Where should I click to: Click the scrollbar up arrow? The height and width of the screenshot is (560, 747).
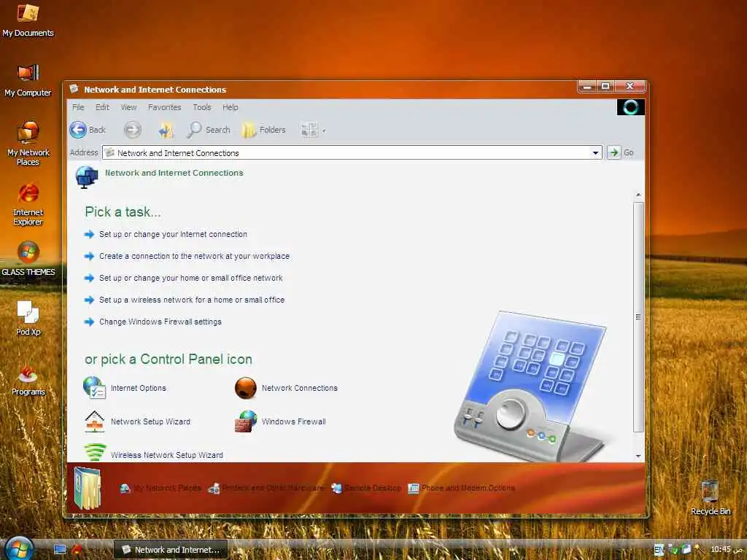coord(638,195)
